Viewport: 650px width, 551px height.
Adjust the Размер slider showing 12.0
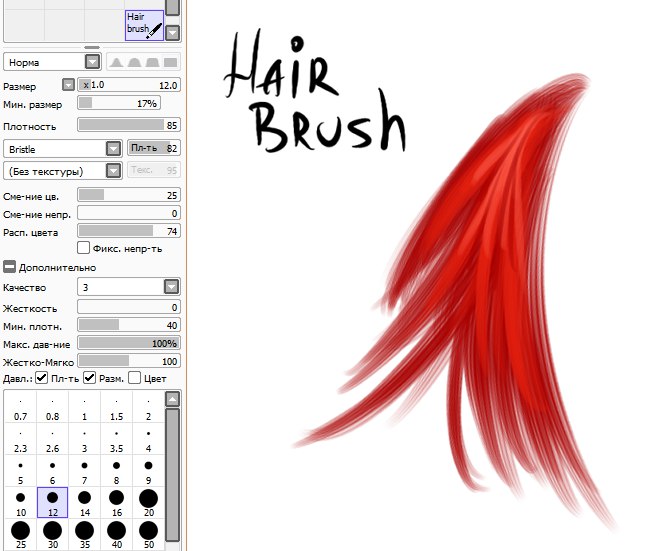[129, 85]
